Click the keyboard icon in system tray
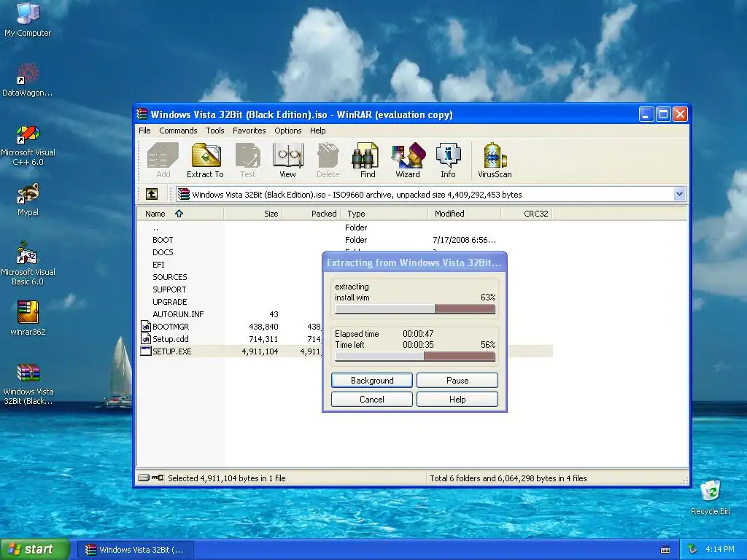This screenshot has width=747, height=560. tap(665, 550)
